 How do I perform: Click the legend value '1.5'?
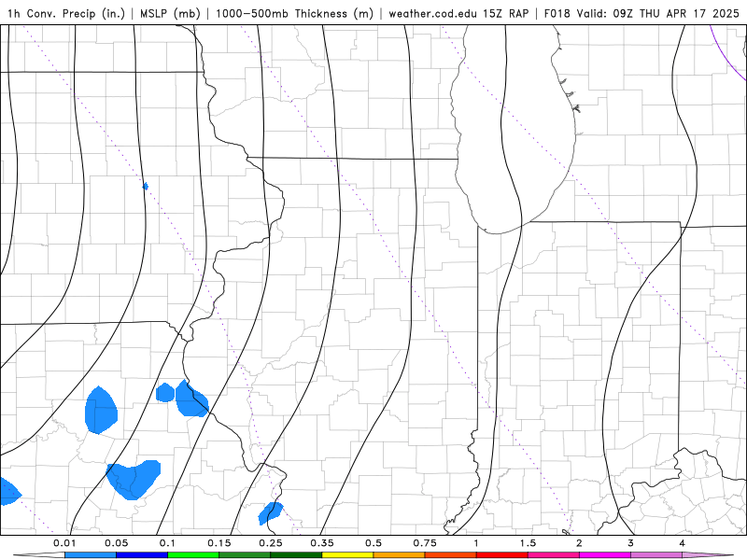(x=528, y=543)
